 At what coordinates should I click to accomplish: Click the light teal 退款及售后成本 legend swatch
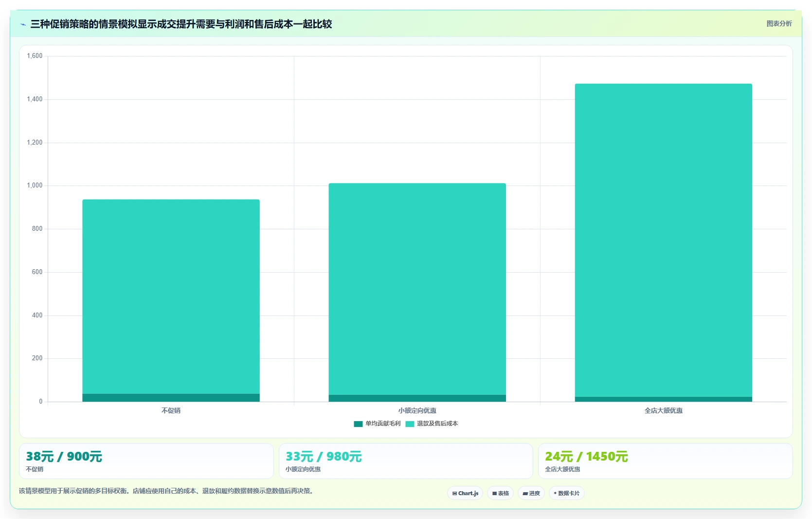(410, 424)
